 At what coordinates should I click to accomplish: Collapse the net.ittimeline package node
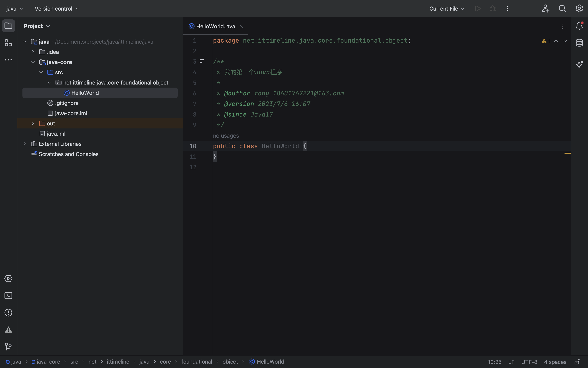49,82
